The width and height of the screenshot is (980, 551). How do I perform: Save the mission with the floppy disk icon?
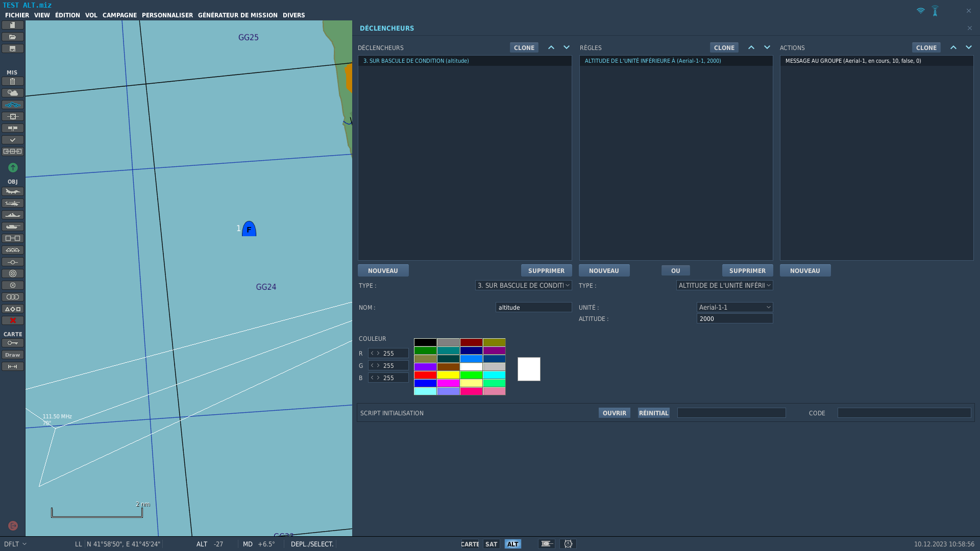click(x=13, y=48)
